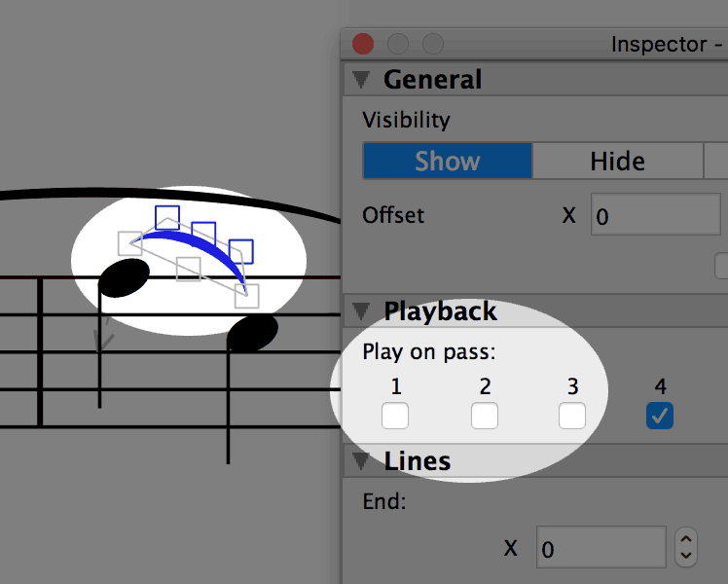Click the slur's right endpoint handle

tap(246, 296)
